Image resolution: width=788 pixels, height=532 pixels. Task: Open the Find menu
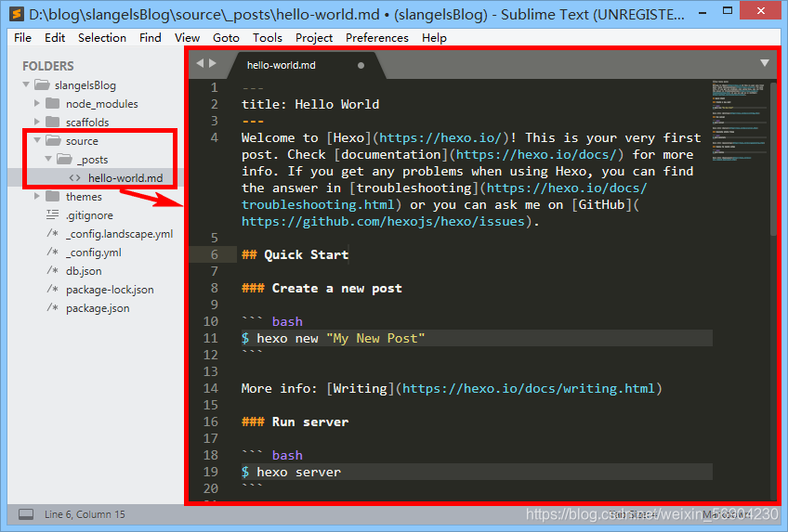(x=151, y=38)
